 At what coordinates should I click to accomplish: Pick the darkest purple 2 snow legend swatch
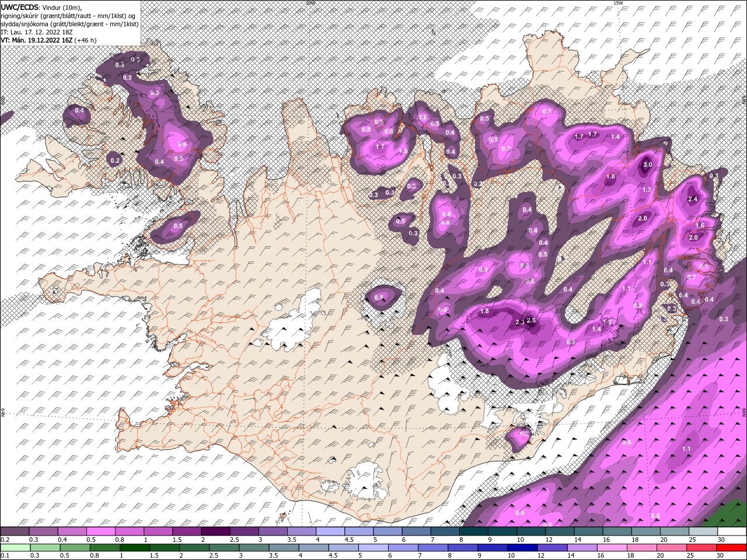click(216, 531)
